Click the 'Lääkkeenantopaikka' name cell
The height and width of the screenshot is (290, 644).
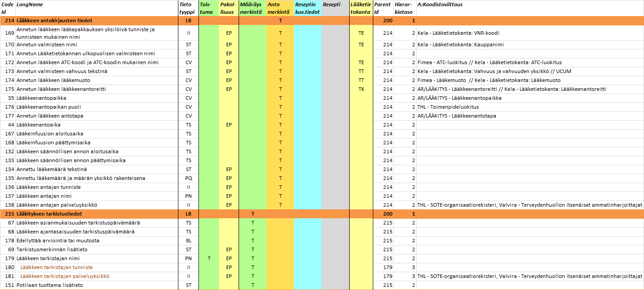[97, 98]
